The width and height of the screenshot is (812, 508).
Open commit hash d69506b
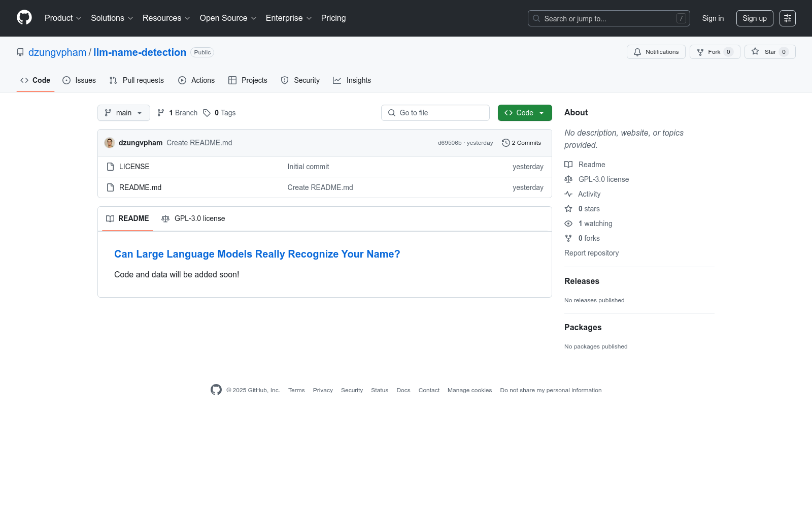point(450,143)
